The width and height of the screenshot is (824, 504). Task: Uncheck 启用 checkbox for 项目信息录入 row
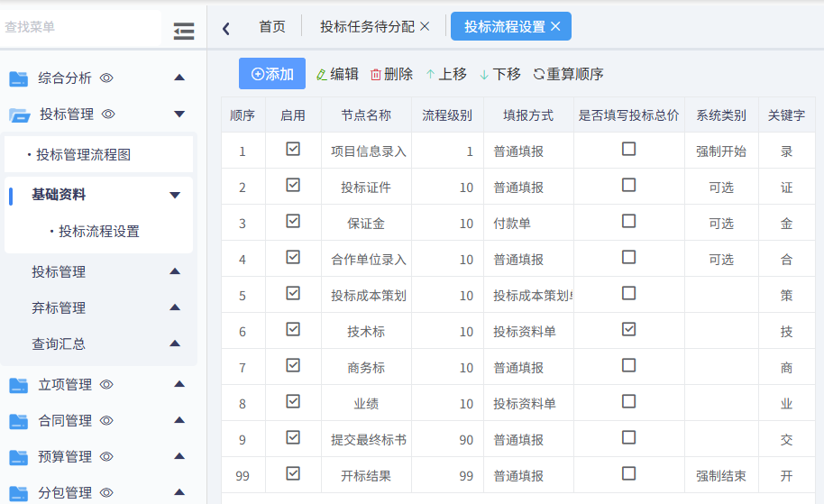293,149
